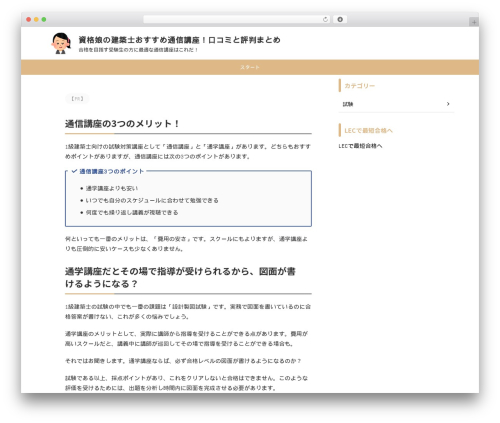Click bullet text いつでも自分のスケジュールに合わせて勉強できる
Viewport: 500px width, 423px height.
[152, 200]
